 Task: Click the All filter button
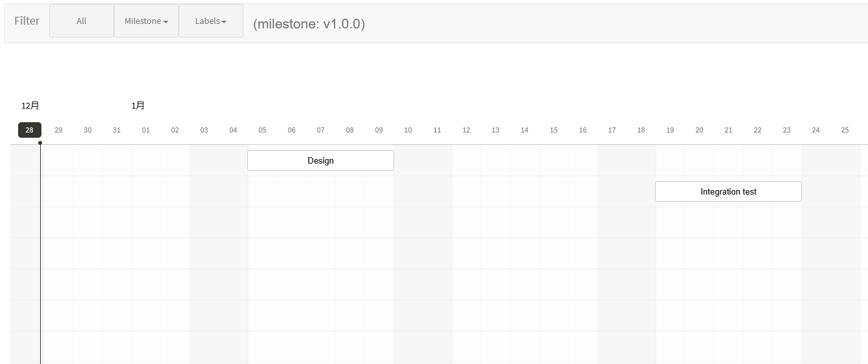click(82, 21)
